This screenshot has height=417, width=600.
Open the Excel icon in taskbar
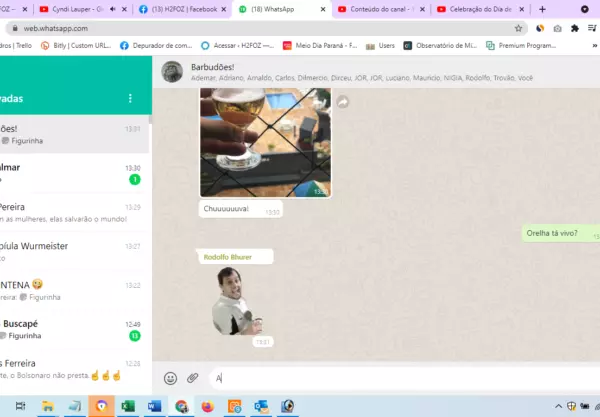pos(128,406)
